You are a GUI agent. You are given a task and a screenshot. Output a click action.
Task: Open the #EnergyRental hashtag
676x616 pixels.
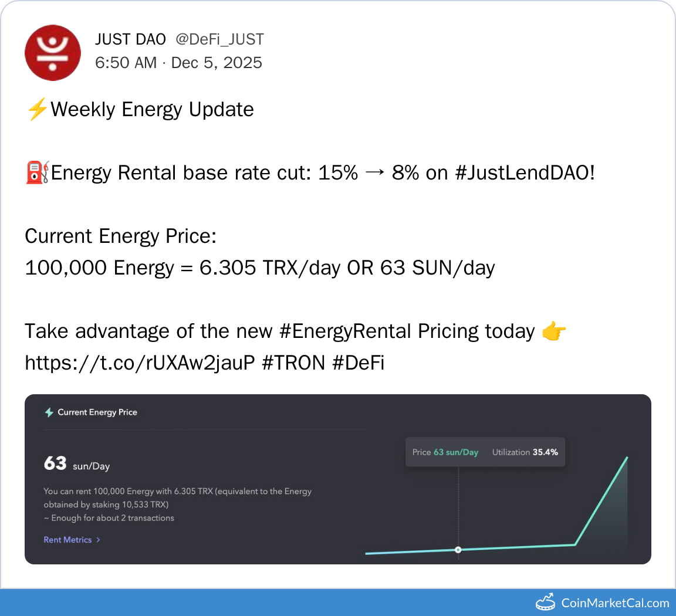pyautogui.click(x=345, y=331)
